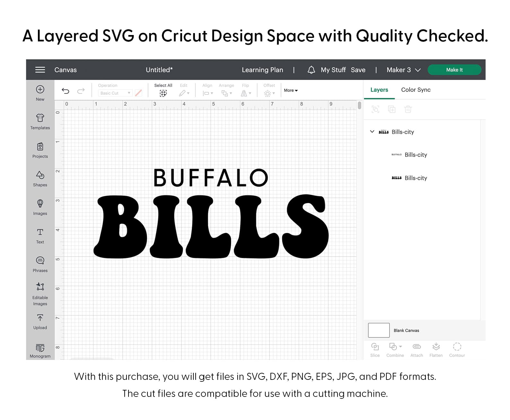Screen dimensions: 510x420
Task: Open the Shapes tool
Action: coord(40,175)
